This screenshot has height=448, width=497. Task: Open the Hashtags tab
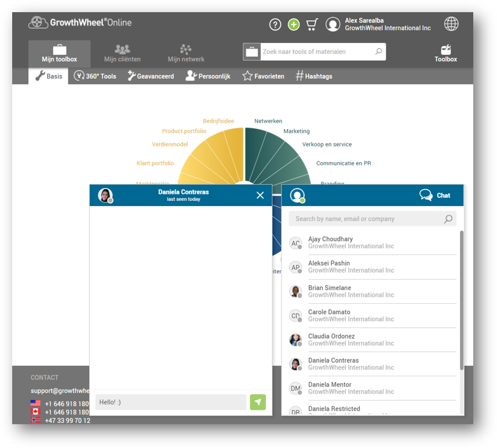pos(314,76)
